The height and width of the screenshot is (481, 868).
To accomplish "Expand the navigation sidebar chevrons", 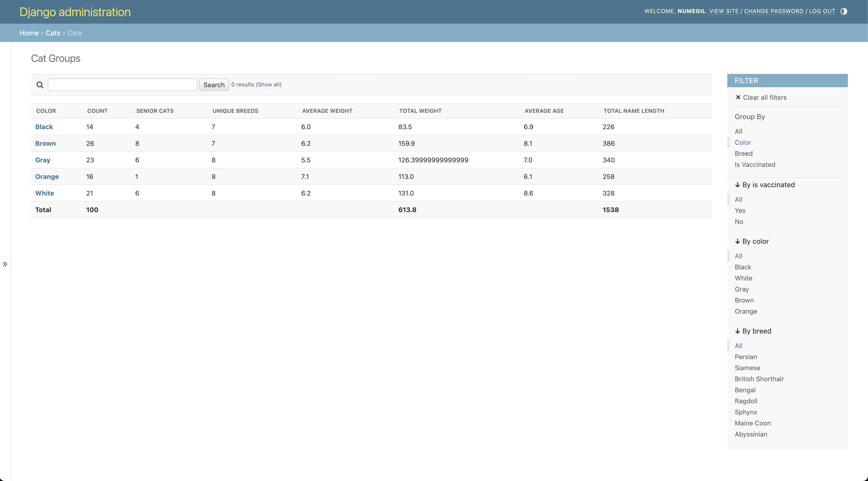I will click(5, 264).
